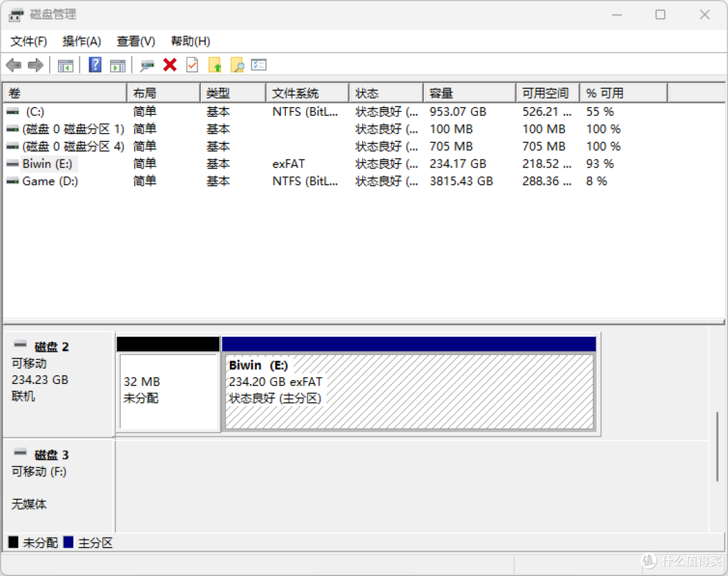This screenshot has width=728, height=576.
Task: Click the 705 MB capacity cell
Action: 451,146
